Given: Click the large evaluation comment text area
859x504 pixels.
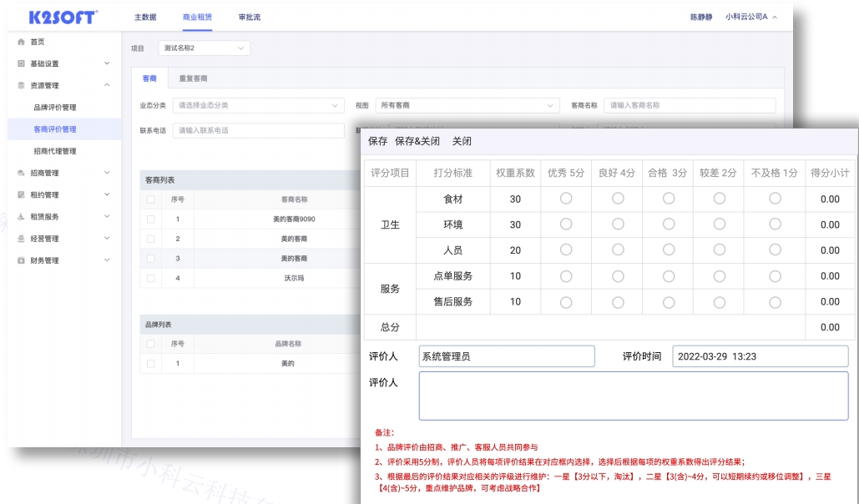Looking at the screenshot, I should point(634,396).
